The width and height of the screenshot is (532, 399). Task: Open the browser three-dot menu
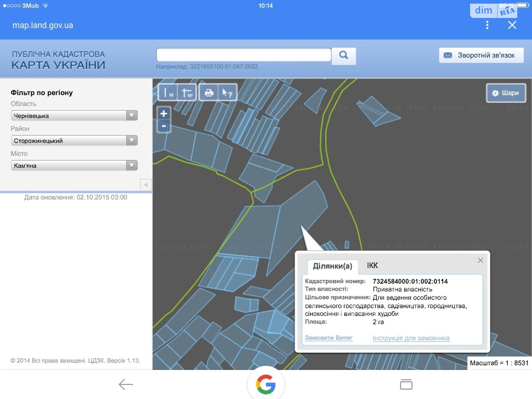487,25
